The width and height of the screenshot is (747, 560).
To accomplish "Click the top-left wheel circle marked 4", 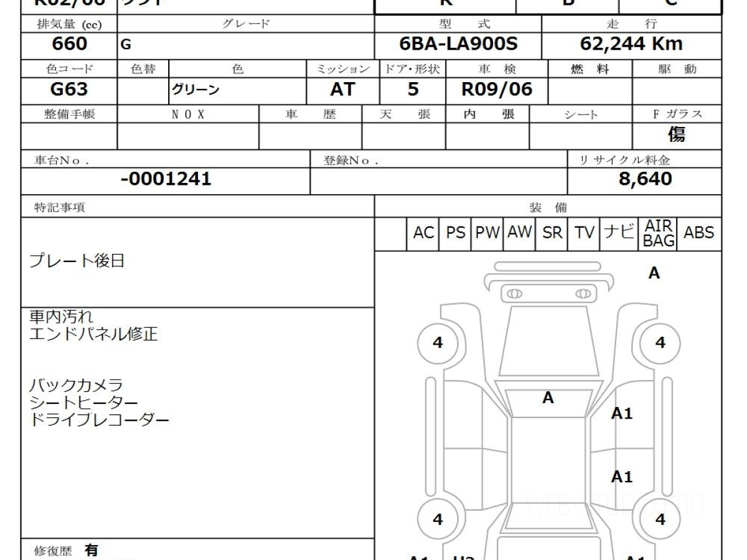I will (x=438, y=343).
